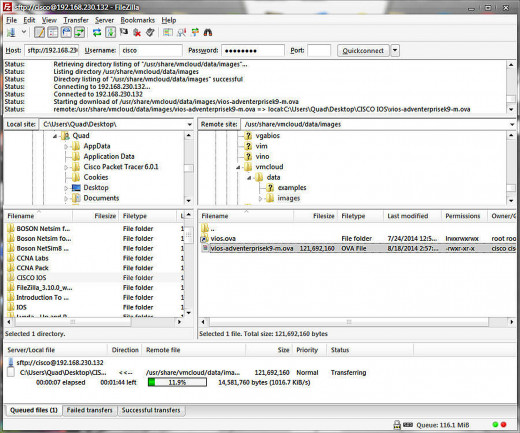Select the vgabios folder in the remote tree

pos(267,136)
